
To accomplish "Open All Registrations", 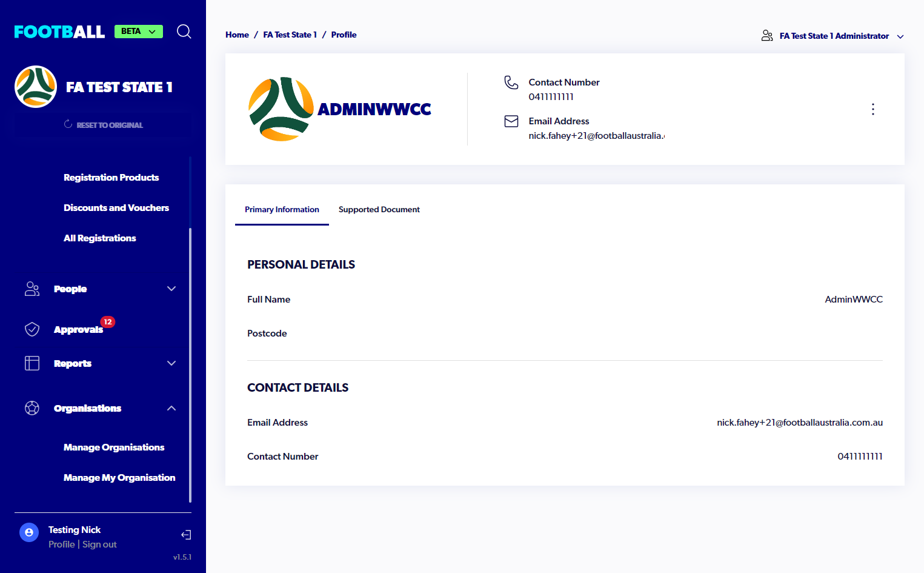I will (100, 238).
